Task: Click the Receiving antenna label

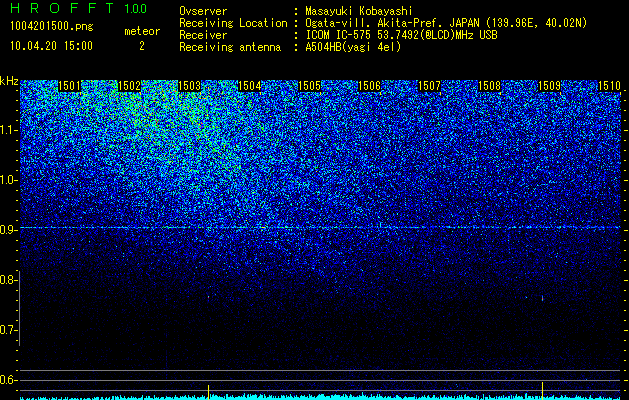Action: [230, 47]
